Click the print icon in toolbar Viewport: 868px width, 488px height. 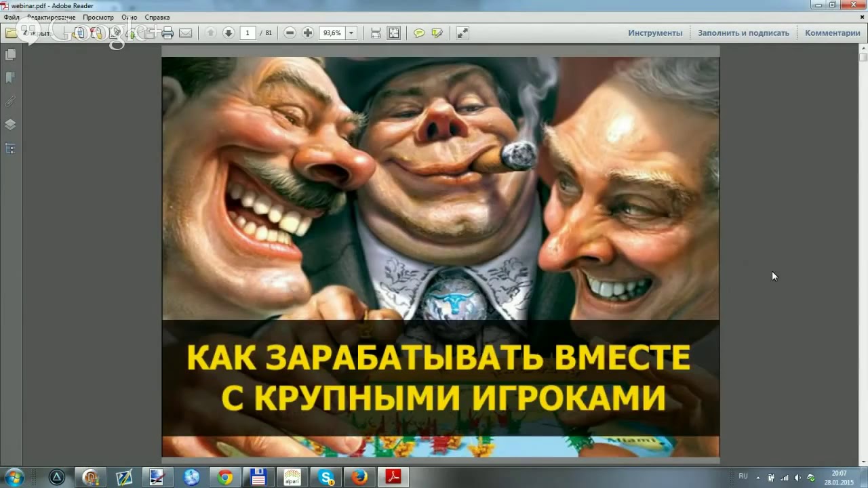point(167,33)
